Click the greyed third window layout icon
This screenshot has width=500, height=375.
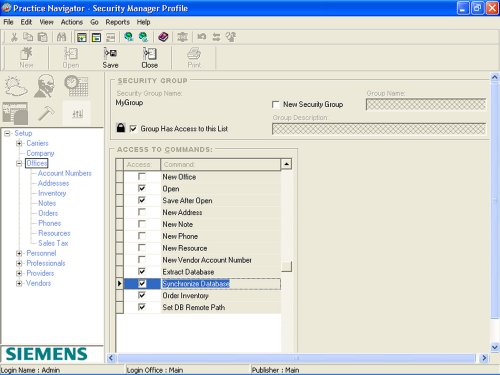(111, 37)
